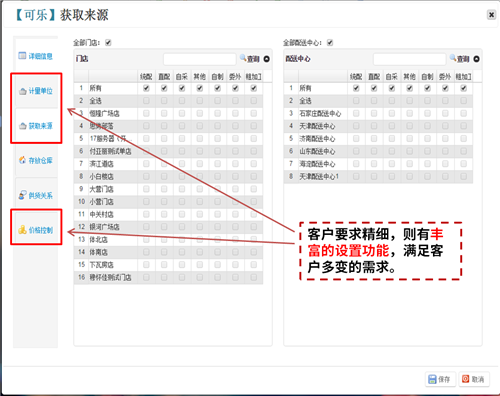This screenshot has width=500, height=396.
Task: Click the 粗加工 column header in 配送中心 panel
Action: point(463,77)
